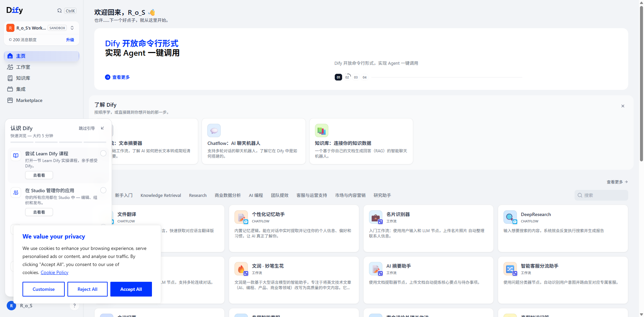Image resolution: width=644 pixels, height=317 pixels.
Task: Click the Dify logo
Action: 14,10
